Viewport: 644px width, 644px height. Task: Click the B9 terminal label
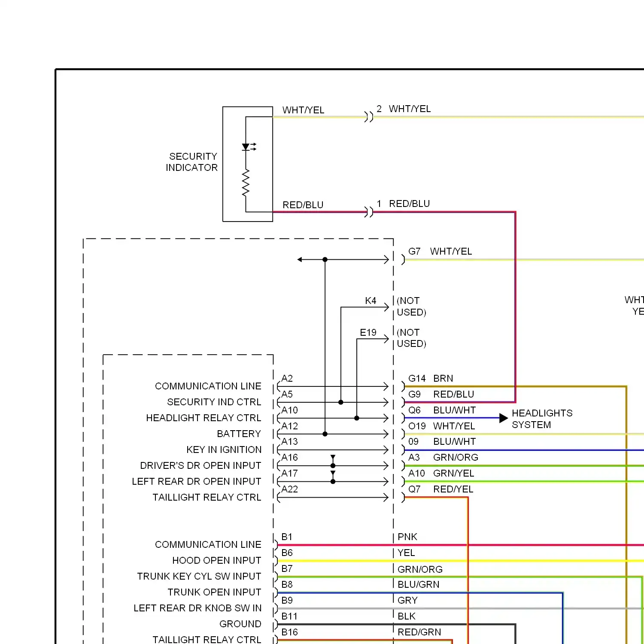(287, 600)
